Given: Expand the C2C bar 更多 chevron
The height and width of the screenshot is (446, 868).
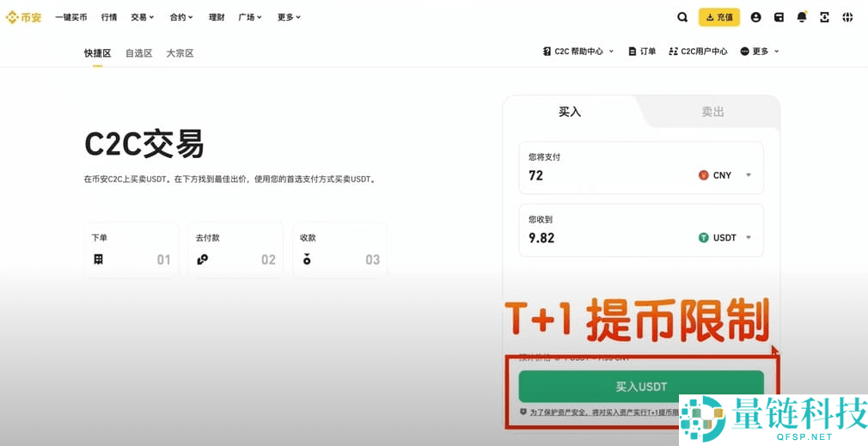Looking at the screenshot, I should tap(776, 52).
